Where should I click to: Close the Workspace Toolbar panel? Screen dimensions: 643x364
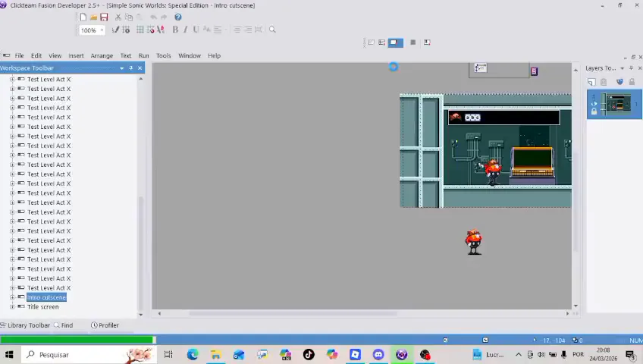[x=140, y=68]
